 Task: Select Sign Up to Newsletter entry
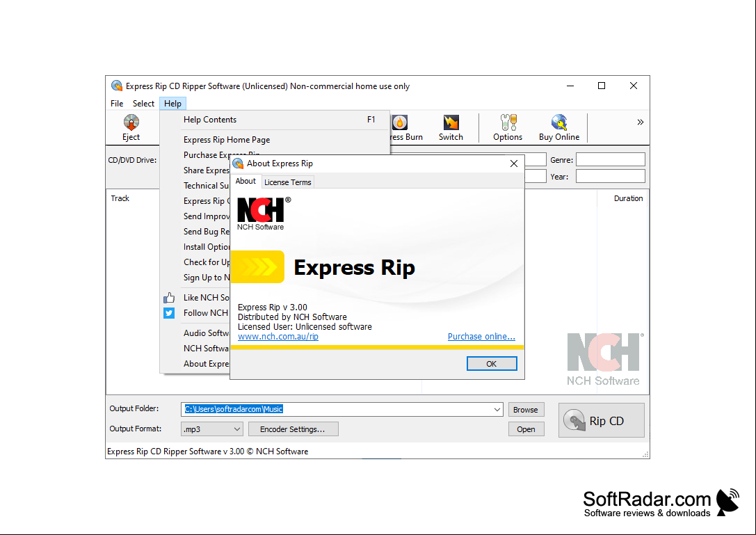(x=195, y=278)
